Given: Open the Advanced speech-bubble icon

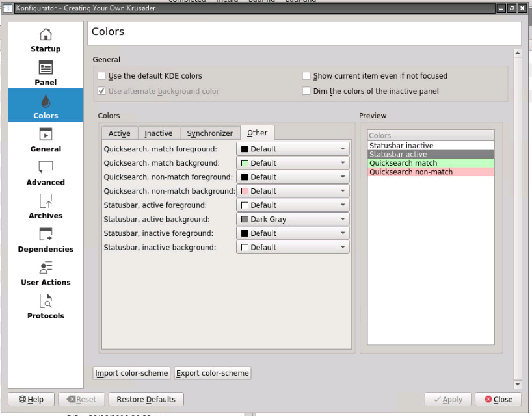Looking at the screenshot, I should point(46,168).
